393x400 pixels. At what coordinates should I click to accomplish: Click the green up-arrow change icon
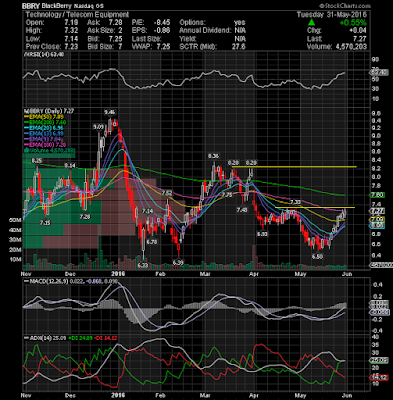pyautogui.click(x=311, y=23)
